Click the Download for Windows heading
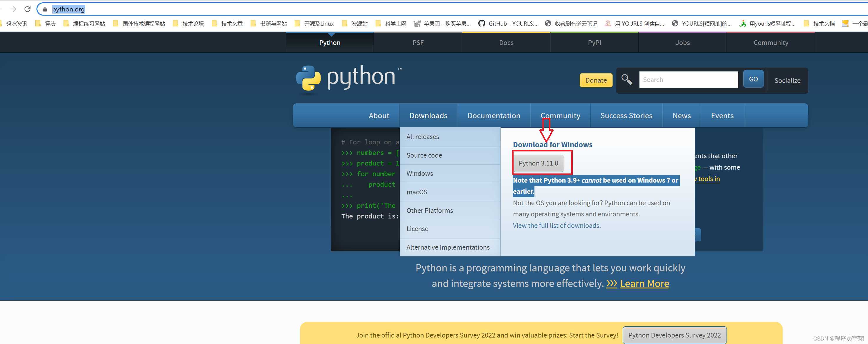Viewport: 868px width, 344px height. (x=552, y=145)
